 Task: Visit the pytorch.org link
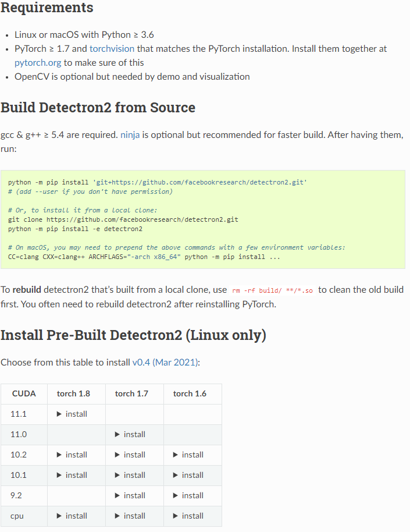38,62
